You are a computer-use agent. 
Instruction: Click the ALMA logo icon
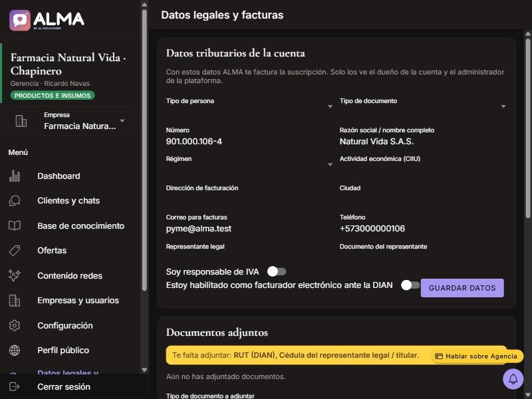[x=20, y=21]
